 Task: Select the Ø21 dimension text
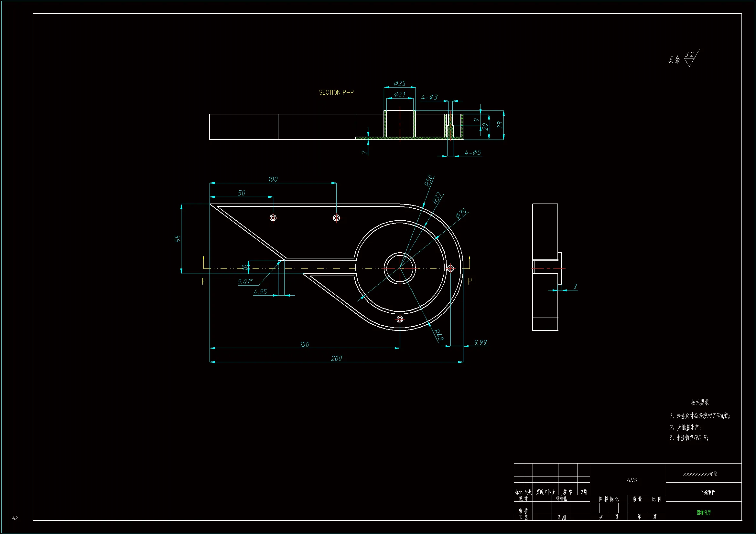(400, 94)
